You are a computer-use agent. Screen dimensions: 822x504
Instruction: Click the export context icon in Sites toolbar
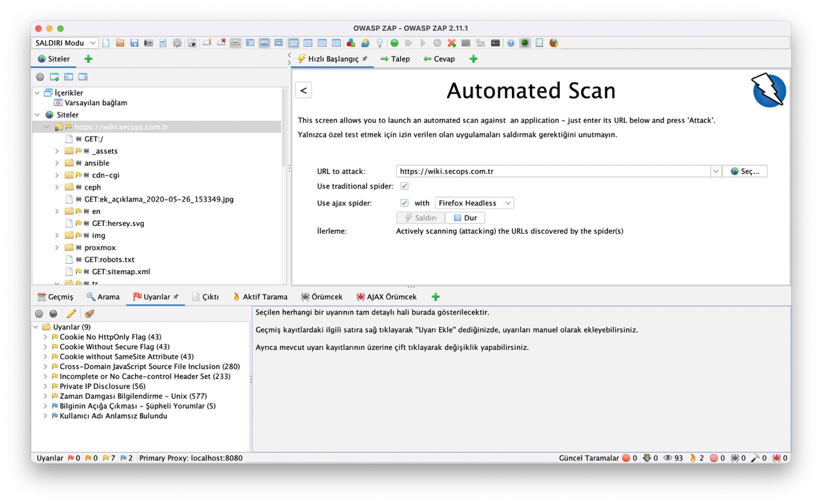(83, 77)
